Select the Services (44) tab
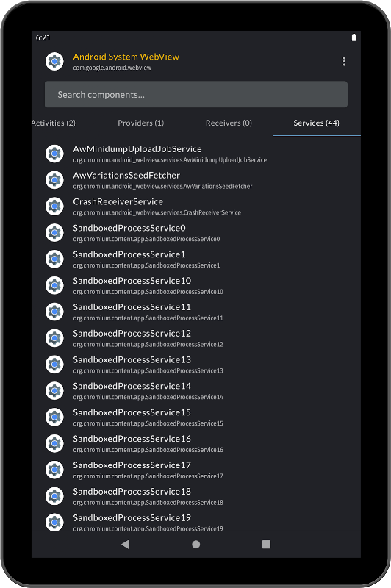The height and width of the screenshot is (588, 391). point(316,123)
